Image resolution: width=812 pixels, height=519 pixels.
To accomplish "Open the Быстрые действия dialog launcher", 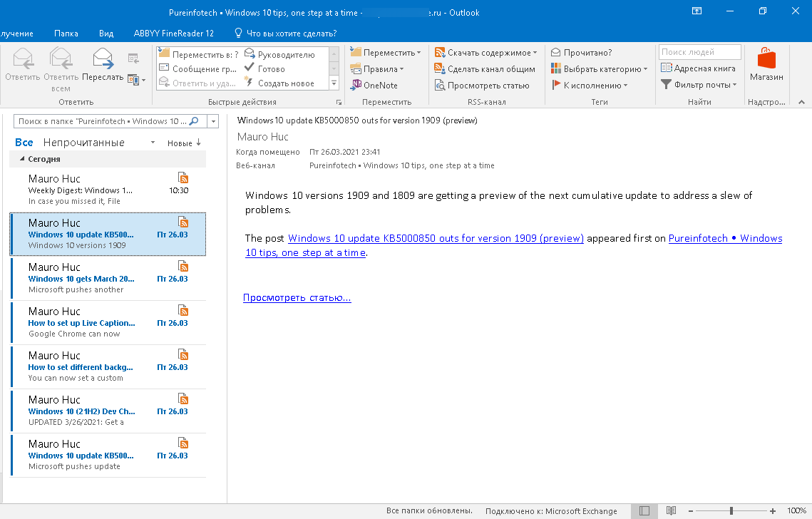I will click(x=339, y=102).
